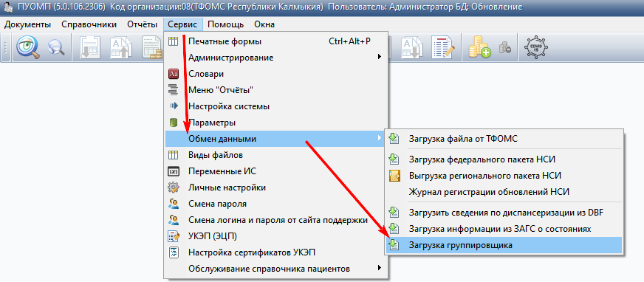This screenshot has width=644, height=282.
Task: Click the table icon beside Печатные формы
Action: (x=174, y=41)
